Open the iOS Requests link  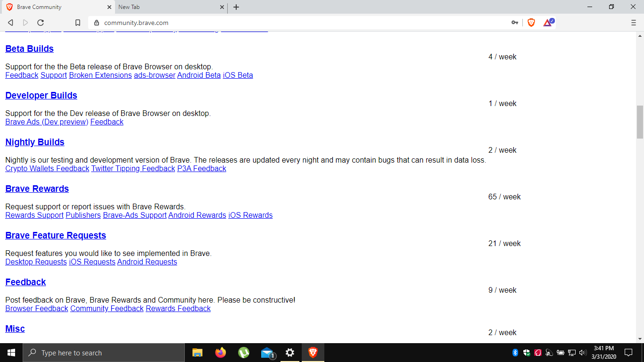pyautogui.click(x=92, y=262)
